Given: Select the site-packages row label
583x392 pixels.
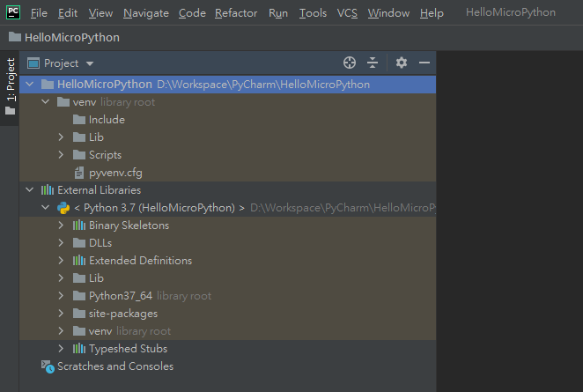Looking at the screenshot, I should click(123, 314).
